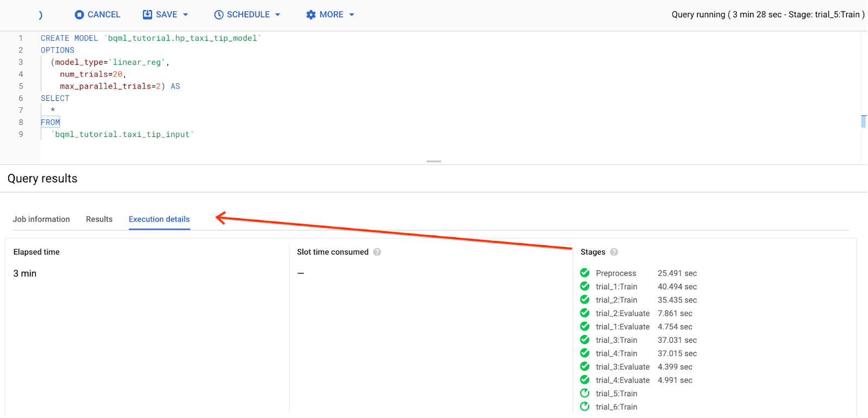
Task: Click the trial_1:Train stage name
Action: tap(616, 287)
